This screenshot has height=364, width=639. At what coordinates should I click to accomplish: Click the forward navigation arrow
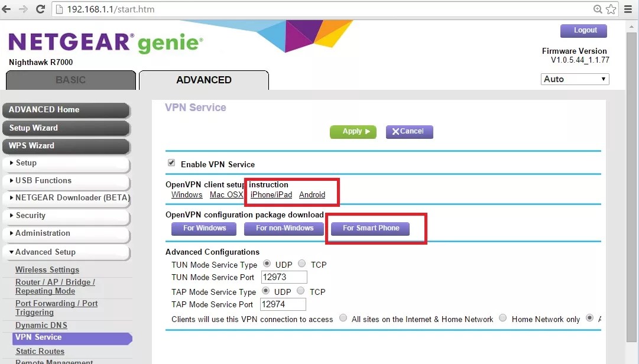22,9
